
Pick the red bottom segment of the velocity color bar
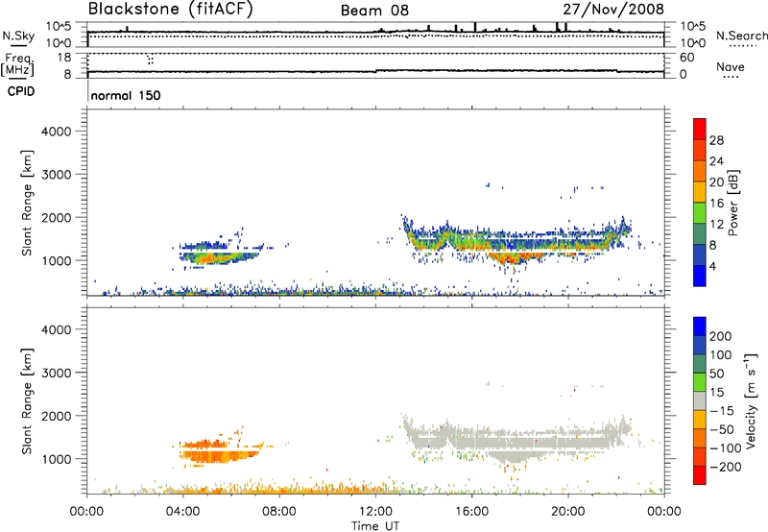pos(700,475)
